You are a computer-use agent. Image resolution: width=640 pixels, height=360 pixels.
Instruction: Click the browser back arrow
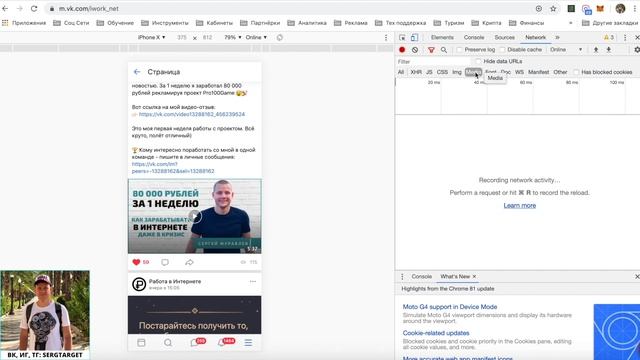pyautogui.click(x=5, y=9)
